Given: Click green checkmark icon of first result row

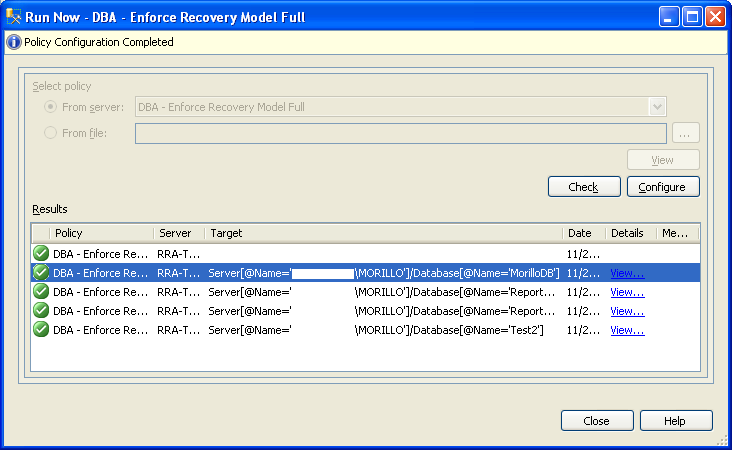Looking at the screenshot, I should [41, 253].
